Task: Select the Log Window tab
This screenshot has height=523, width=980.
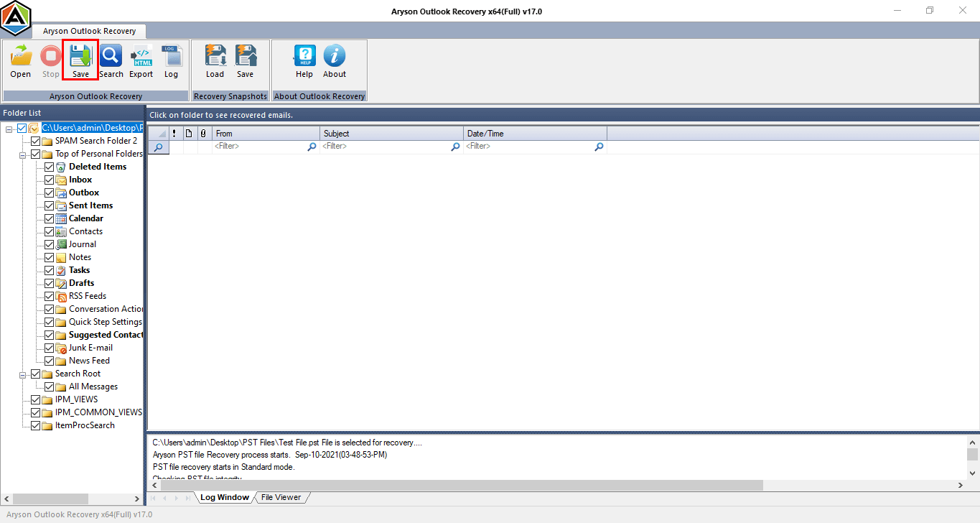Action: (x=224, y=497)
